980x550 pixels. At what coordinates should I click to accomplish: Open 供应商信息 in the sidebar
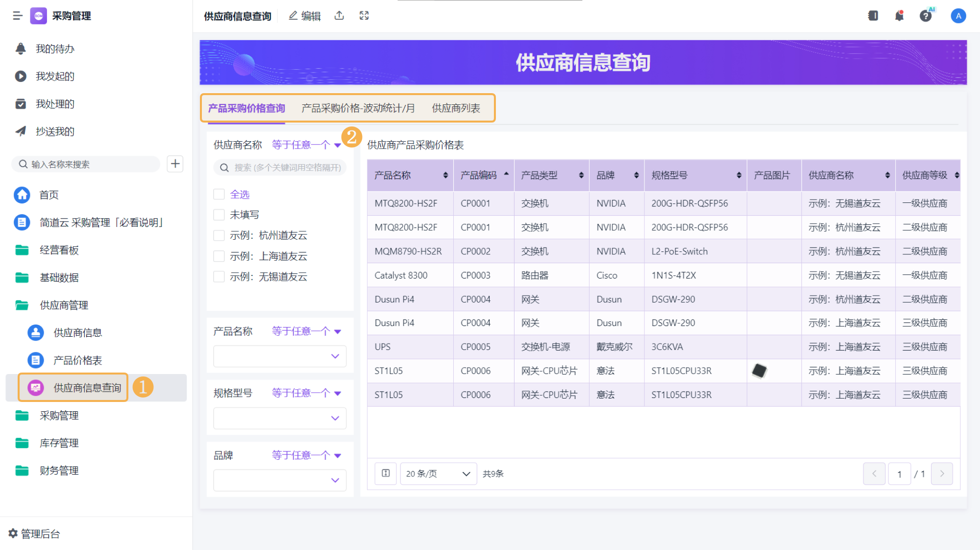77,332
